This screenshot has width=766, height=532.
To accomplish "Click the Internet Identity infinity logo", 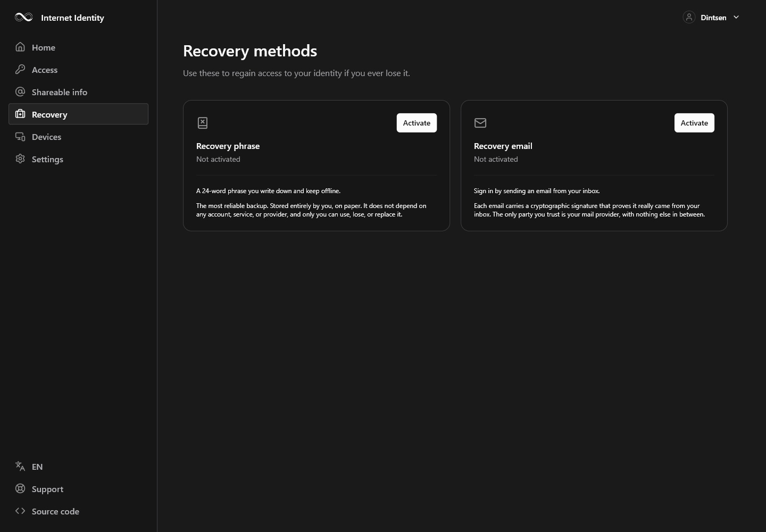I will (x=24, y=18).
